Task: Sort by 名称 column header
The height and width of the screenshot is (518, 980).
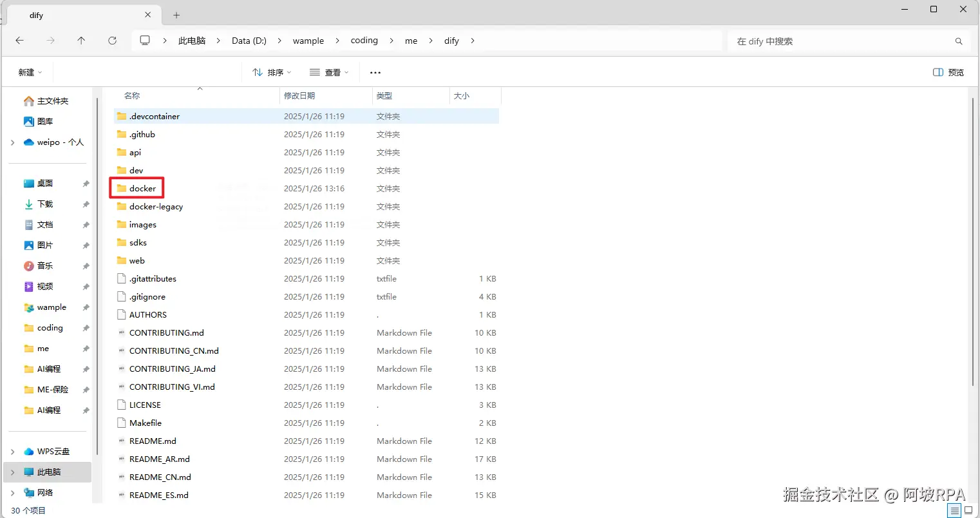Action: (x=197, y=96)
